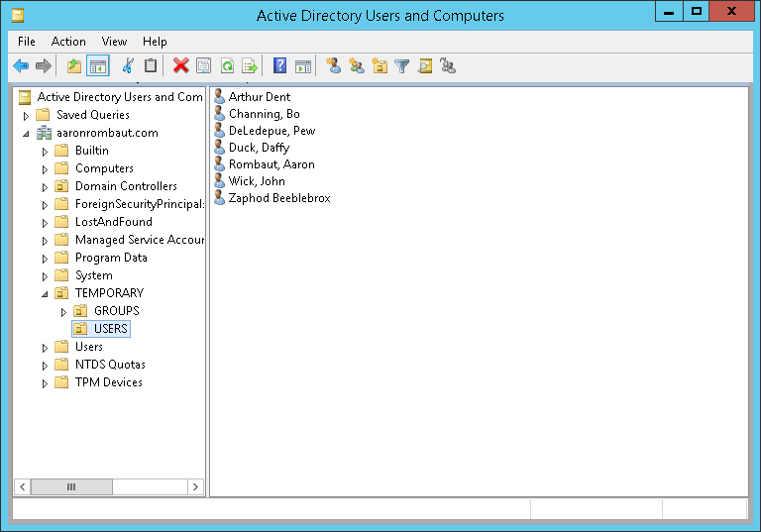Select the ForeignSecurityPrincipals tree node
Viewport: 761px width, 532px height.
point(140,204)
